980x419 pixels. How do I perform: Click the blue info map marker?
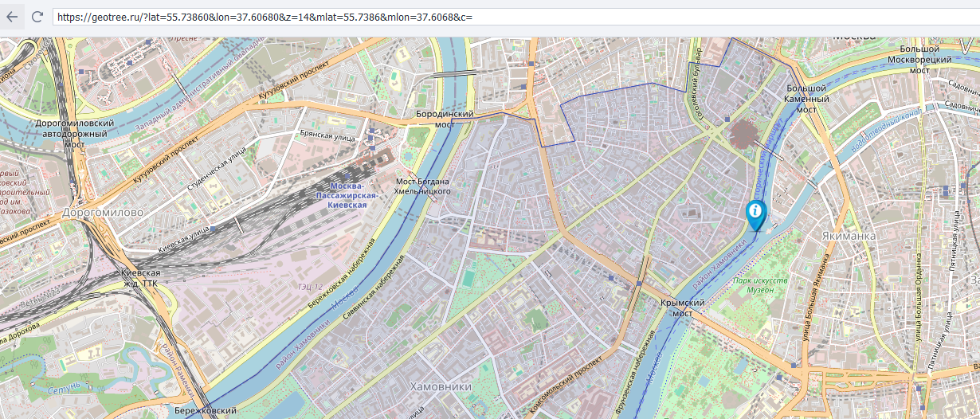pos(755,215)
